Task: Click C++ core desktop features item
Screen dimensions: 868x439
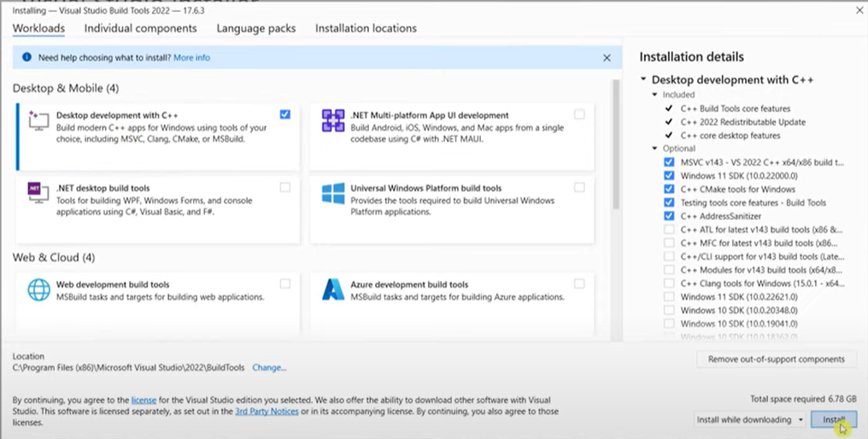Action: click(x=730, y=135)
